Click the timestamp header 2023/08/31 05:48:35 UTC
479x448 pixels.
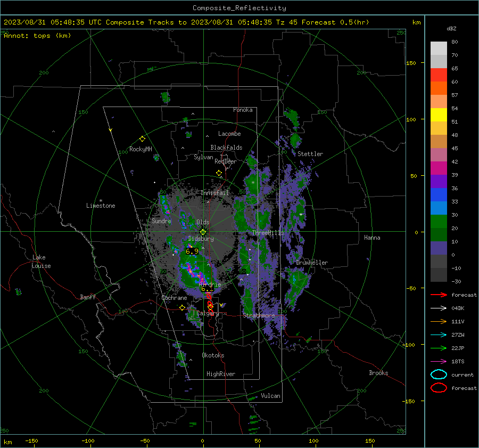(x=53, y=22)
